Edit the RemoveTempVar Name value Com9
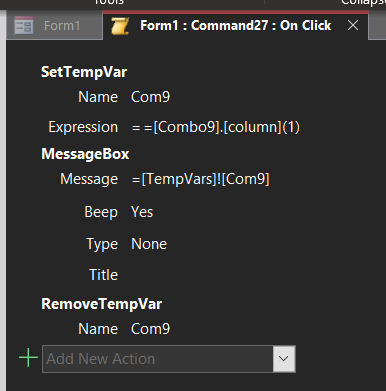386x391 pixels. coord(150,329)
